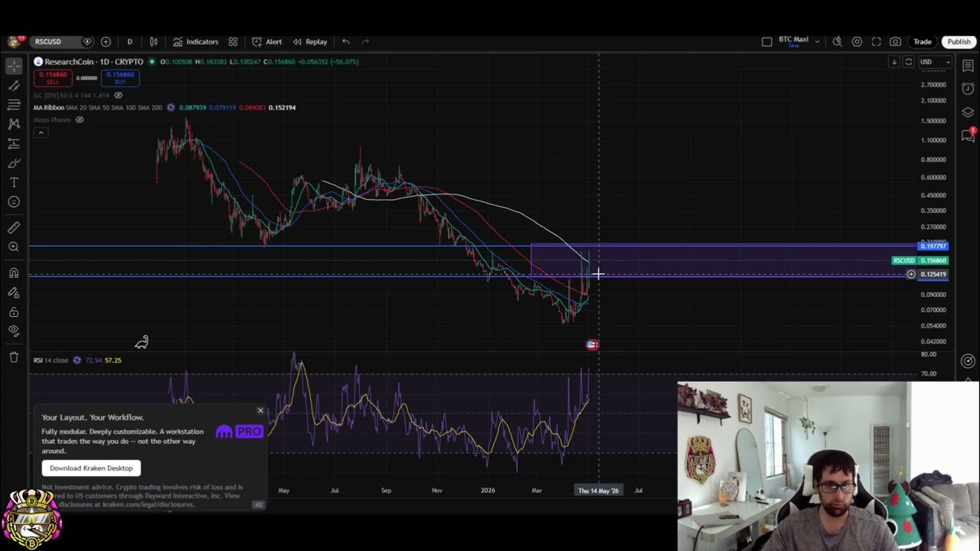
Task: Enter fullscreen mode
Action: [x=876, y=41]
